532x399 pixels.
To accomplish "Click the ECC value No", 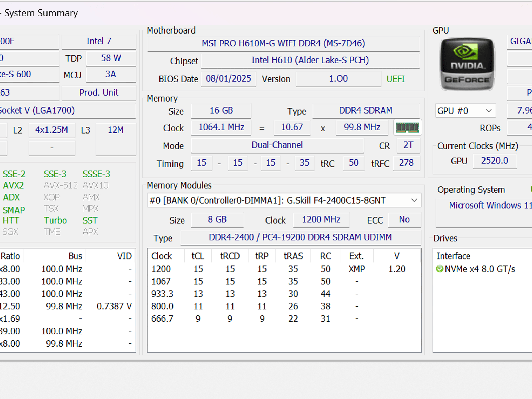I will (x=404, y=220).
